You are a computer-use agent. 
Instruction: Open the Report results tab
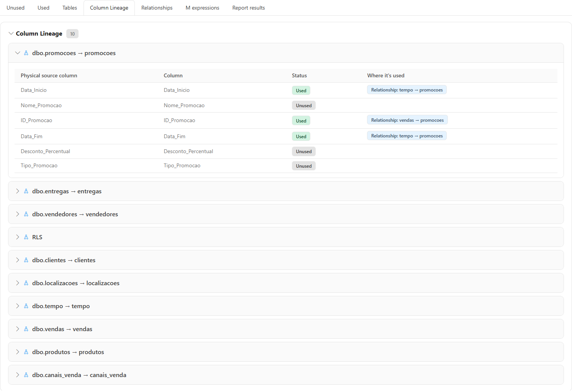(x=249, y=8)
